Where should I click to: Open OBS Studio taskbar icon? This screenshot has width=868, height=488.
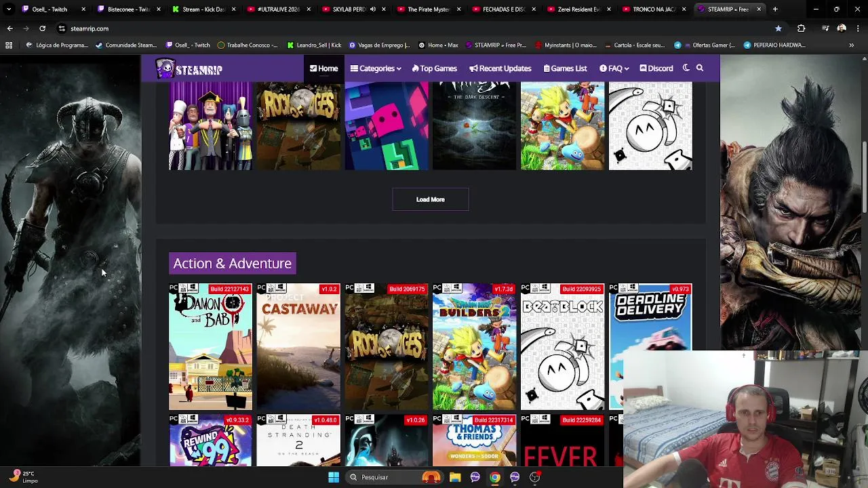(x=535, y=477)
